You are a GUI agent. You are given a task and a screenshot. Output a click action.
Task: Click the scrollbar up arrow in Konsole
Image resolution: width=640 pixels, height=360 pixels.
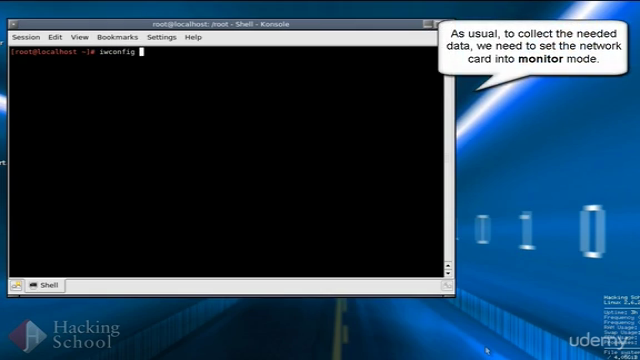tap(448, 266)
